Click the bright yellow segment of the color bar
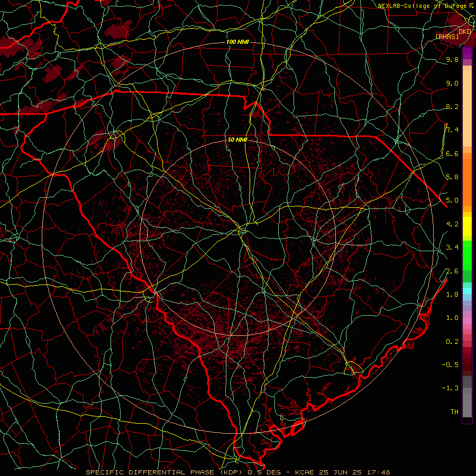This screenshot has height=476, width=476. click(x=467, y=226)
